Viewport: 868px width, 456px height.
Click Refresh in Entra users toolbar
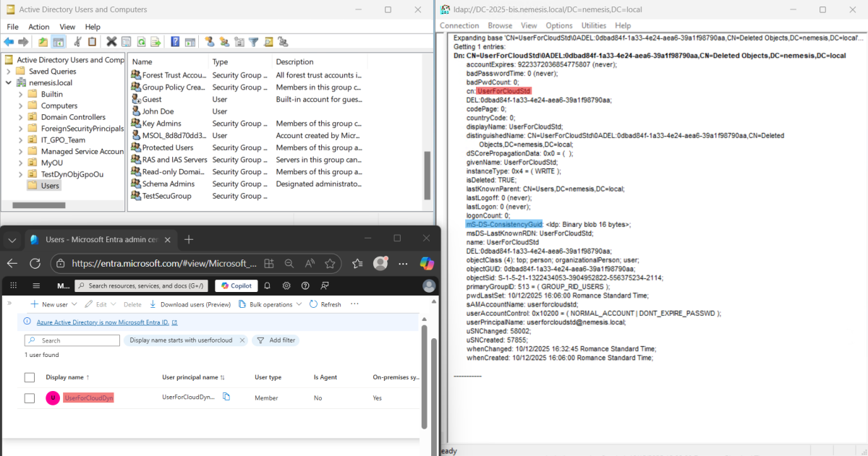point(325,304)
